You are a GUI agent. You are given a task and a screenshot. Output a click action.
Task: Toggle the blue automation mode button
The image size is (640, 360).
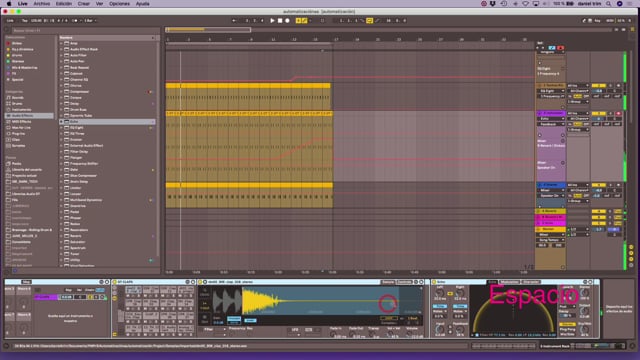[x=552, y=48]
